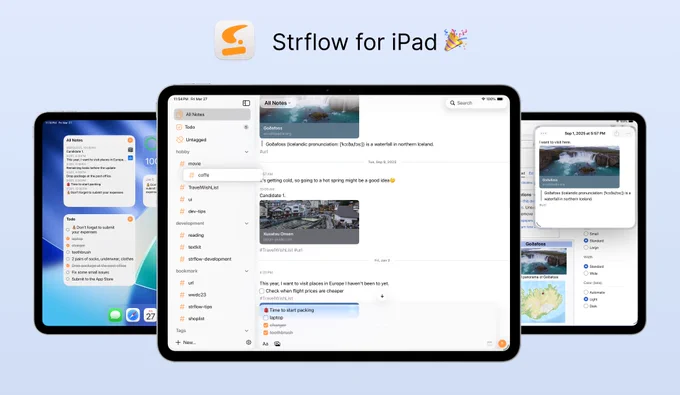Open Goðafoss card in floating note window

(x=579, y=167)
